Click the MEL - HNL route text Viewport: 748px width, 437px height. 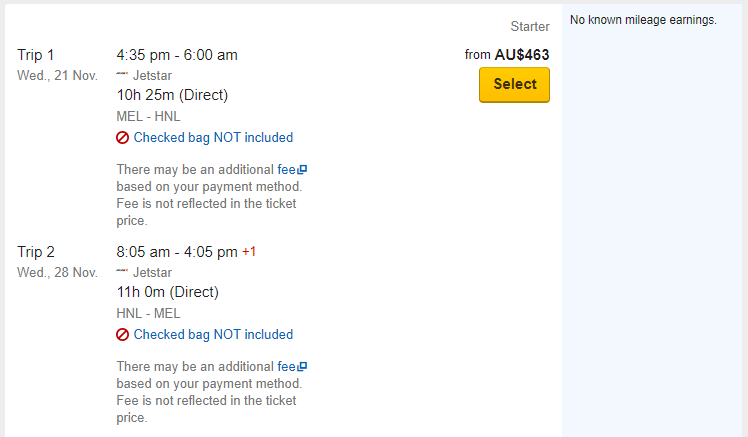(148, 116)
